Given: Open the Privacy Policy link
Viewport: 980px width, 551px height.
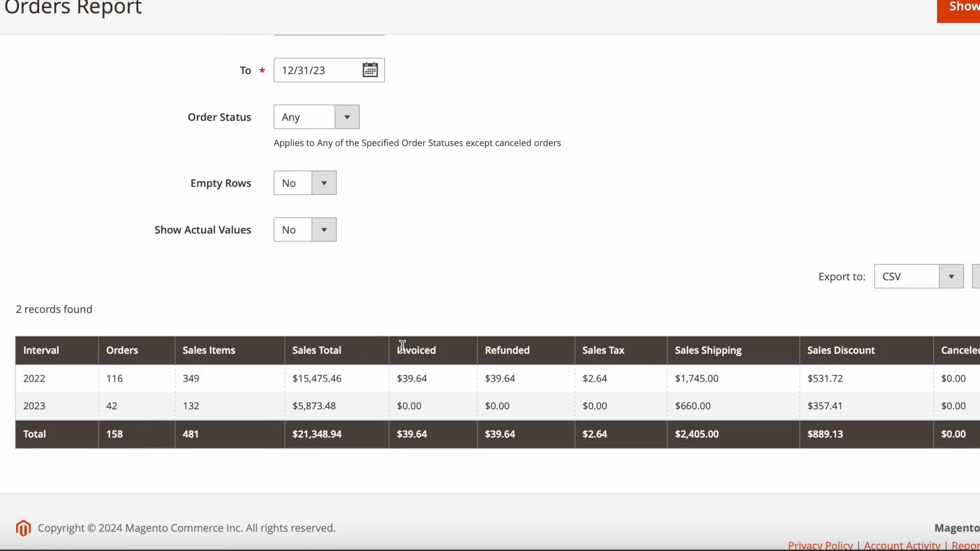Looking at the screenshot, I should [820, 545].
